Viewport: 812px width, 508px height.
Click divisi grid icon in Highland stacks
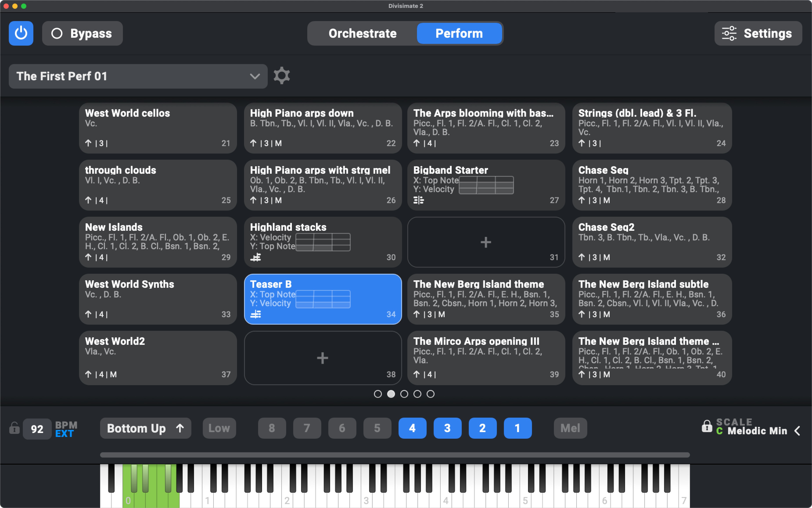click(x=255, y=257)
